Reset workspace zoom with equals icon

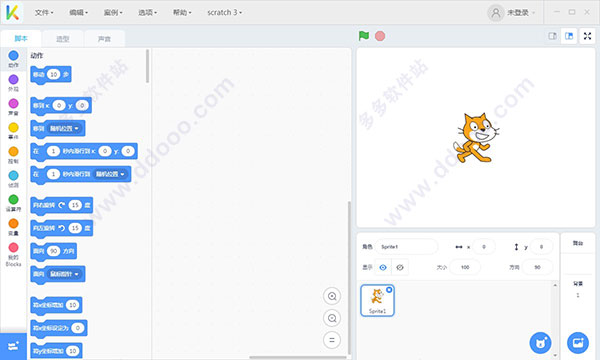pos(332,340)
